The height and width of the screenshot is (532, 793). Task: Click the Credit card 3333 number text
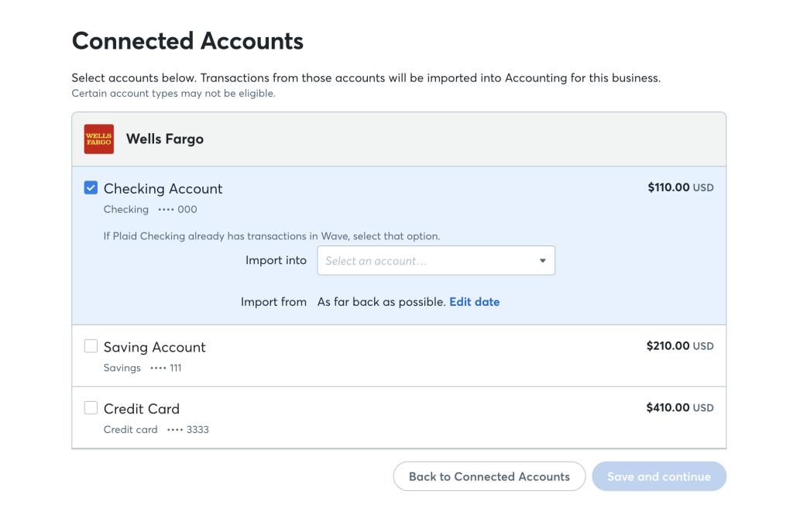click(156, 430)
